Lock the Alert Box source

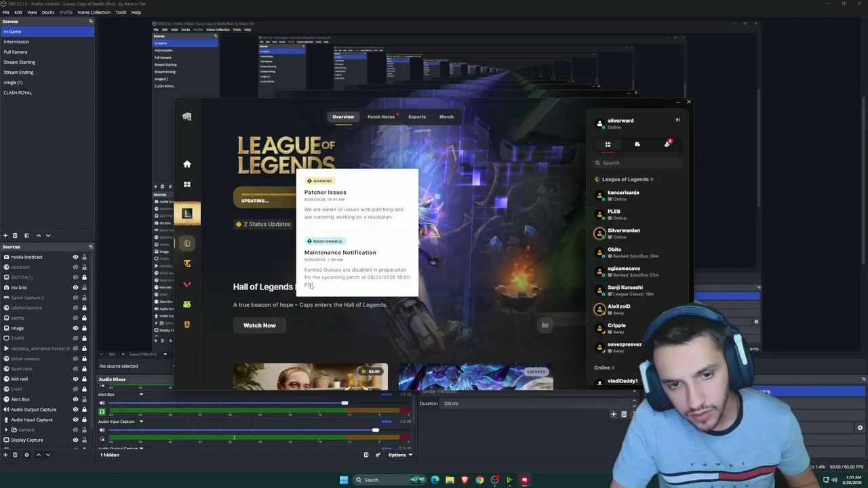(84, 399)
